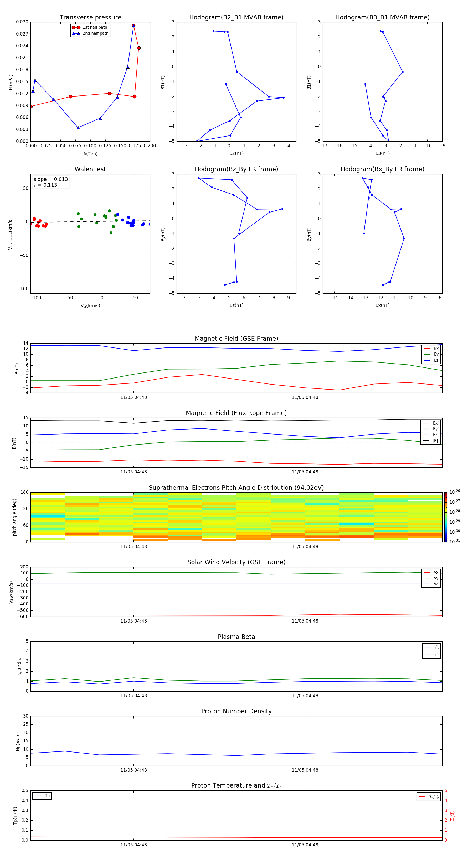This screenshot has width=473, height=868.
Task: Click the red 'Te/Tp' right axis label
Action: coord(453,815)
